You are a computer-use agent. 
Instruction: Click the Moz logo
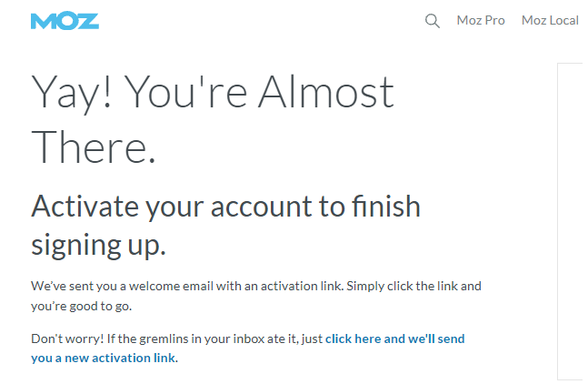click(x=65, y=21)
